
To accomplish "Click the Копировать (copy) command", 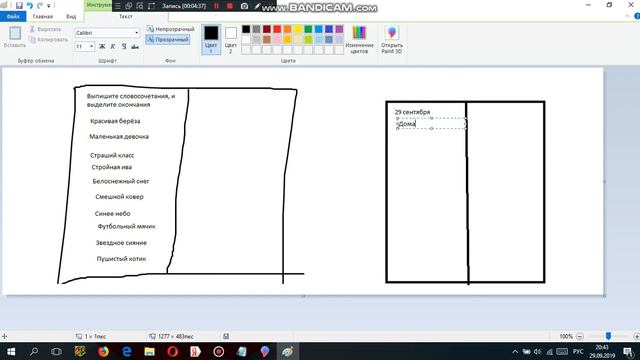I will point(49,40).
